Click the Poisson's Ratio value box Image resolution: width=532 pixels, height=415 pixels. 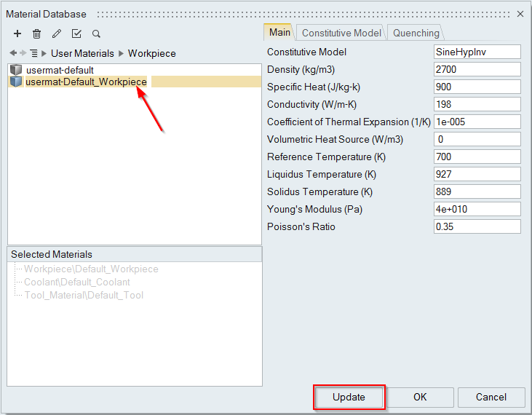click(477, 226)
